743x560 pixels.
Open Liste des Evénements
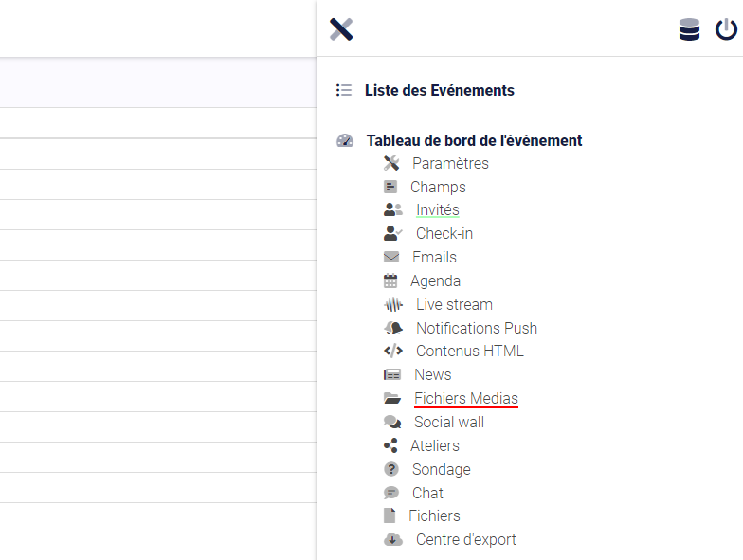[x=440, y=90]
